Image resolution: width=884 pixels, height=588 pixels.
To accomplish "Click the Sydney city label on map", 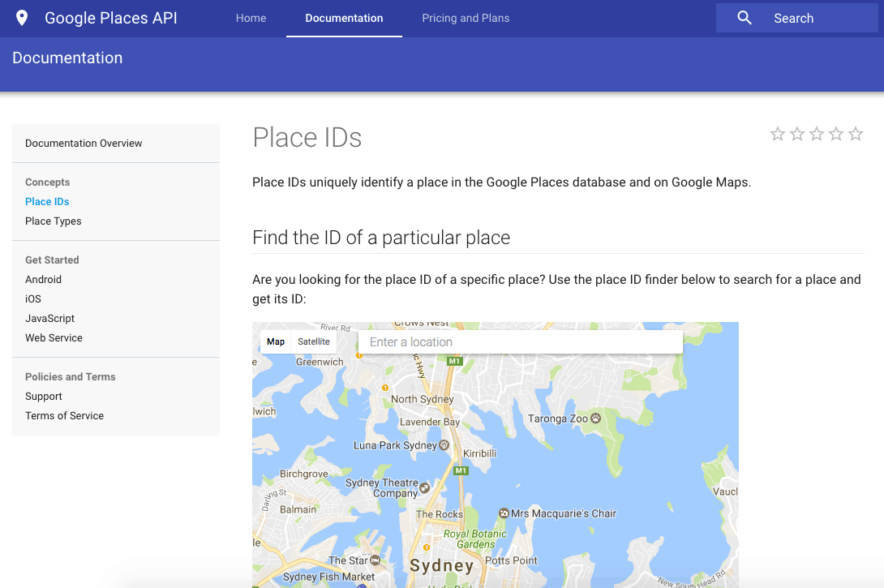I will [x=441, y=565].
